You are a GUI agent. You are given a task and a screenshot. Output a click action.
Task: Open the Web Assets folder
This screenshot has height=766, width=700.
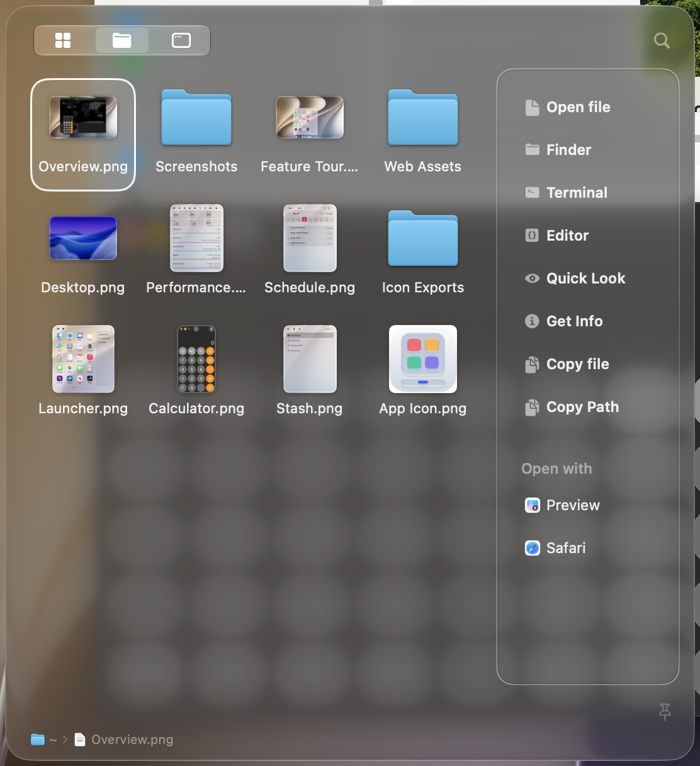[423, 117]
